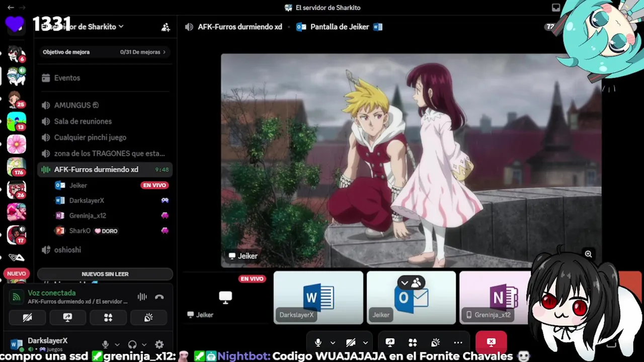Screen dimensions: 644x362
Task: Click the EN VIVO badge next to Jeiker
Action: (x=154, y=186)
